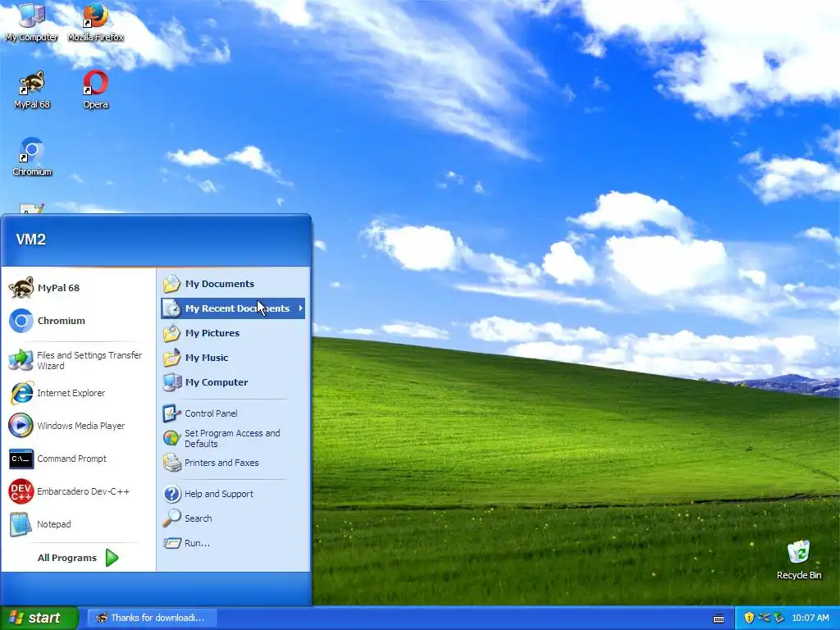Open Embarcadero Dev-C++
Image resolution: width=840 pixels, height=630 pixels.
pos(78,491)
